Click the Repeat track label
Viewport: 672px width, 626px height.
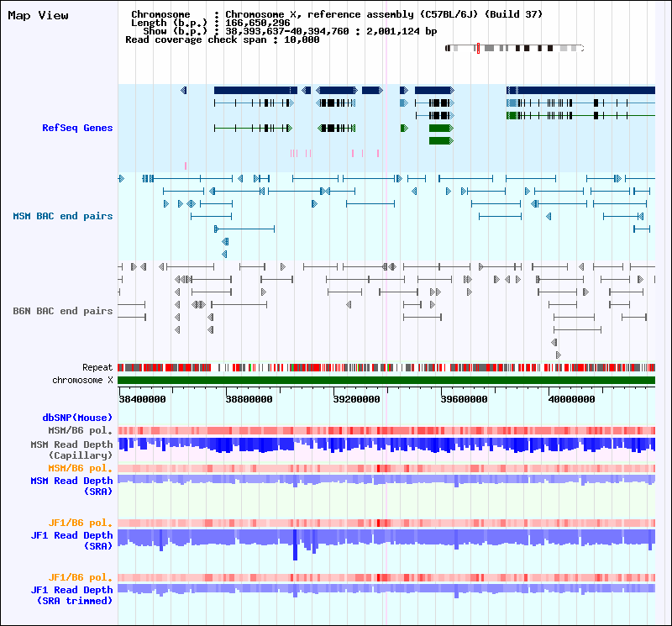pyautogui.click(x=97, y=367)
